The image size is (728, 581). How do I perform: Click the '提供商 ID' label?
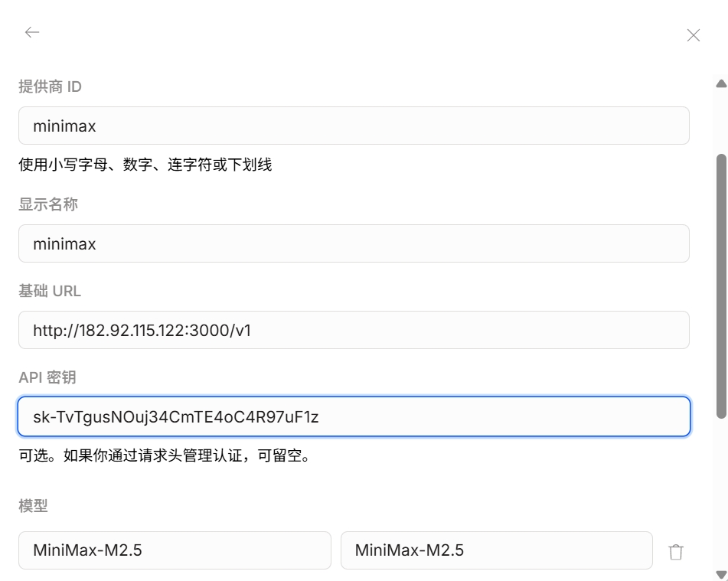(51, 86)
